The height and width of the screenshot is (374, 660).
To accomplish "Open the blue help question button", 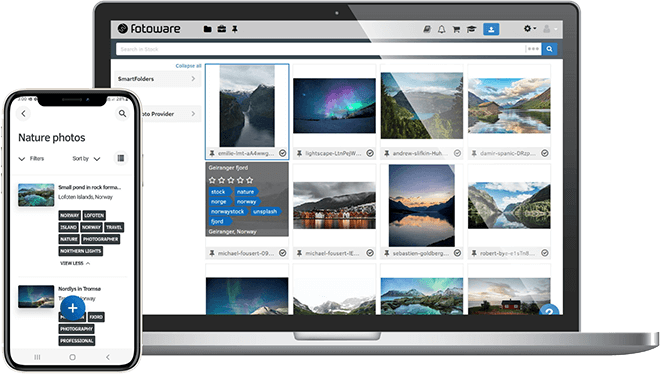I will pos(549,310).
